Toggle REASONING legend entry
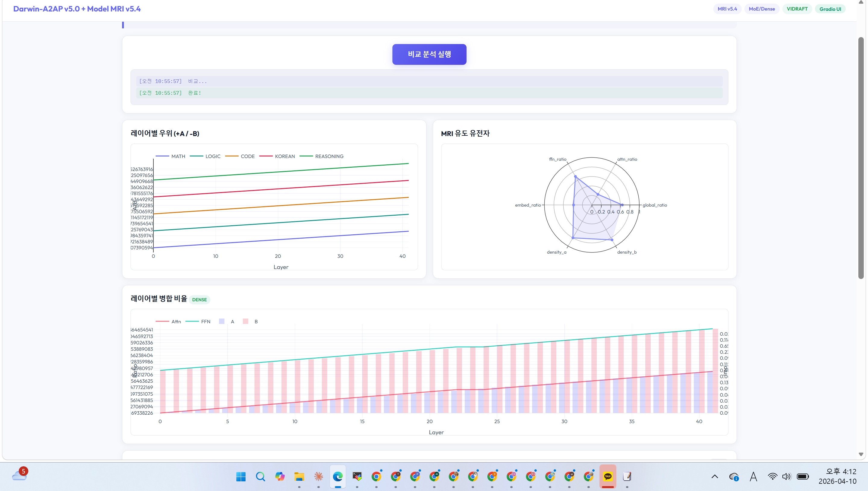The height and width of the screenshot is (491, 868). pos(329,156)
